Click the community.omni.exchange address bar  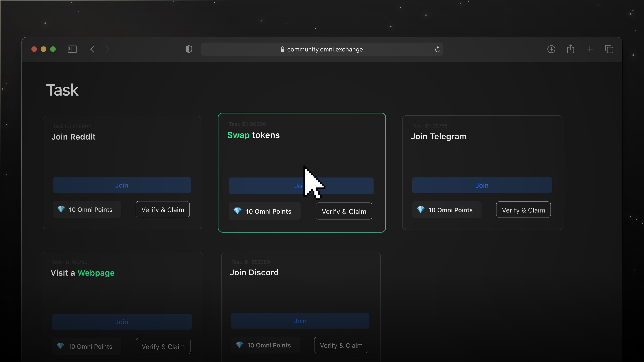(x=322, y=49)
